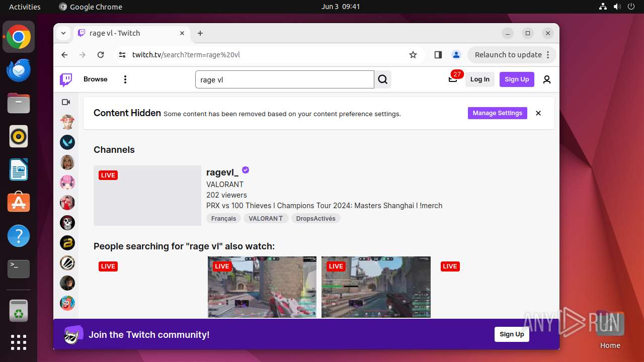Open the red-dressed avatar channel in sidebar
The image size is (644, 362).
click(67, 203)
